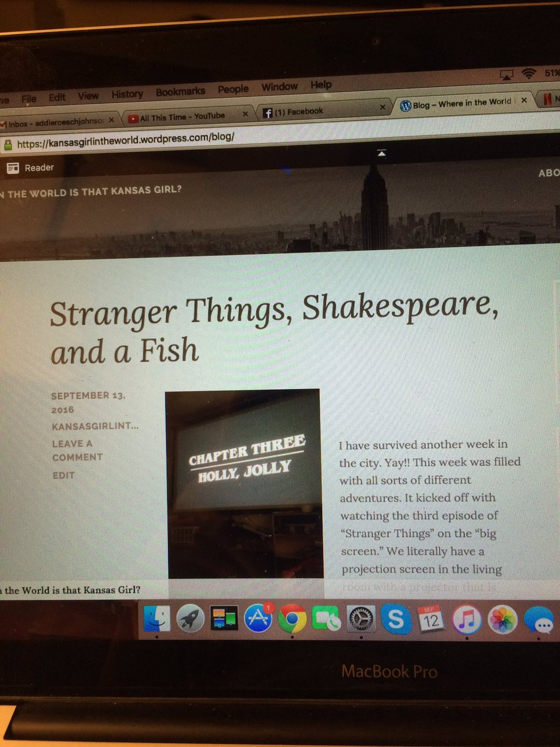The width and height of the screenshot is (560, 747).
Task: Open the Wi-Fi menu in the menu bar
Action: click(527, 72)
